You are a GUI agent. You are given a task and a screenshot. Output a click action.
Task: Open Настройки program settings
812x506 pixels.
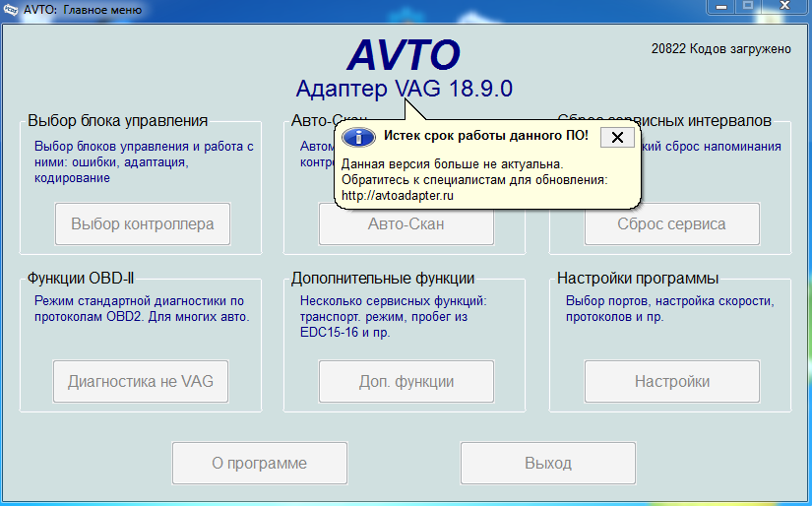pyautogui.click(x=671, y=381)
